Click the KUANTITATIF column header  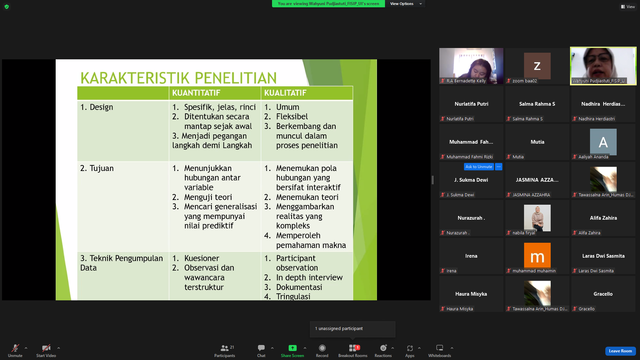[x=196, y=93]
